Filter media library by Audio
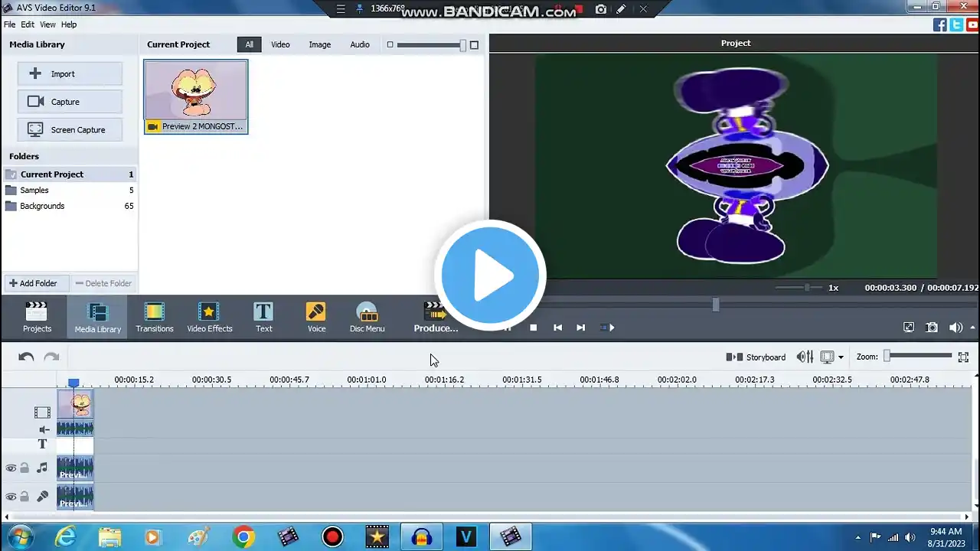Image resolution: width=980 pixels, height=551 pixels. point(360,44)
